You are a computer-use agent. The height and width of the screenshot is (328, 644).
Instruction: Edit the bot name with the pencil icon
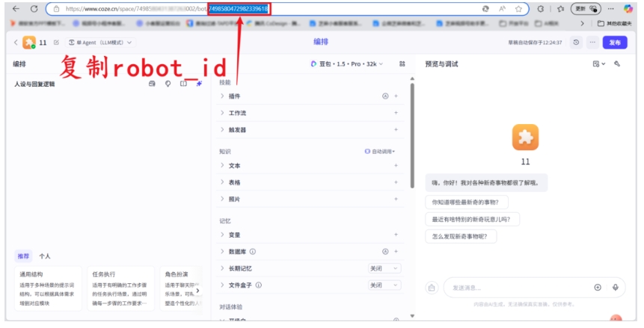click(x=56, y=43)
